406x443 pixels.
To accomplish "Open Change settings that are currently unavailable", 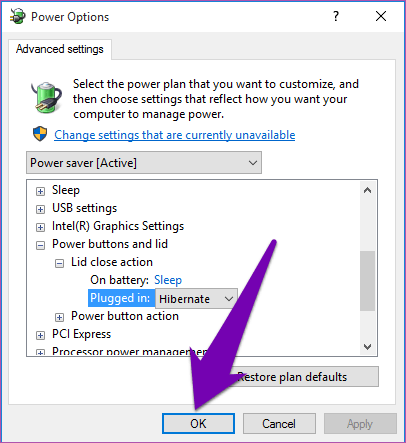I will 175,135.
